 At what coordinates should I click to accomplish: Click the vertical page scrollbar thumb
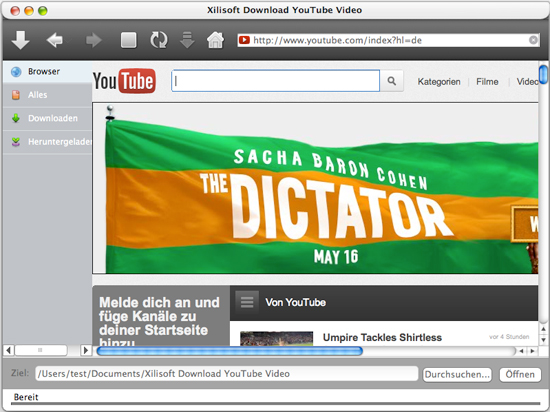543,74
